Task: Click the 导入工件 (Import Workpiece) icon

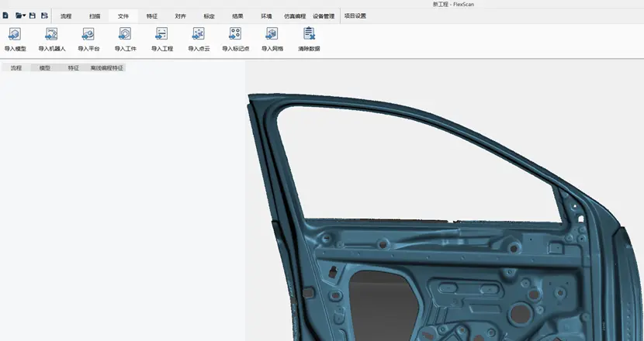Action: tap(125, 35)
